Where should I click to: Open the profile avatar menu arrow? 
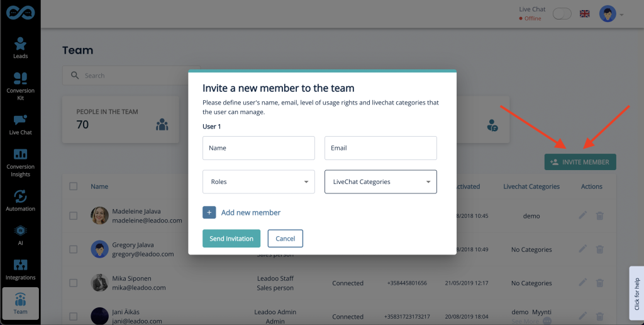click(x=621, y=15)
